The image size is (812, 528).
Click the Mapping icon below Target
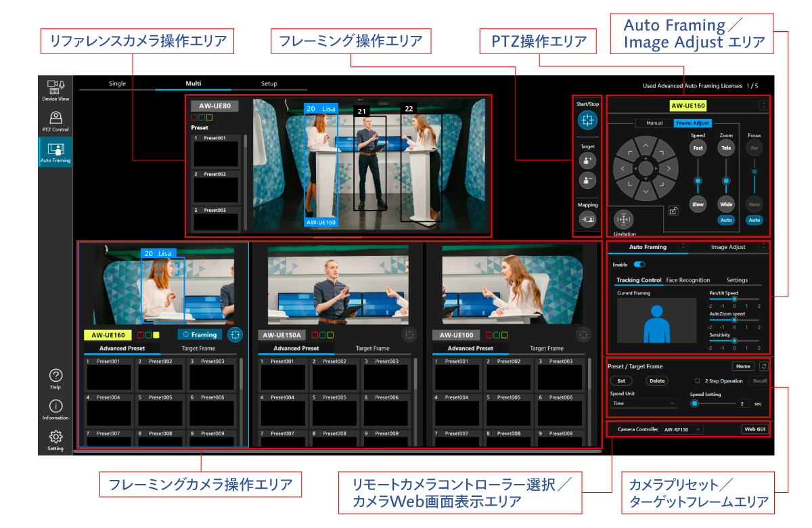[587, 219]
